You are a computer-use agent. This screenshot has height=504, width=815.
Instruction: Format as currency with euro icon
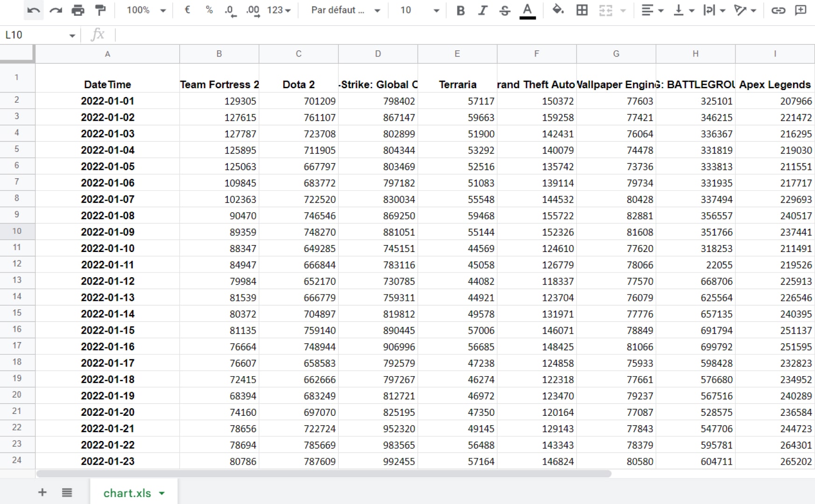click(188, 10)
